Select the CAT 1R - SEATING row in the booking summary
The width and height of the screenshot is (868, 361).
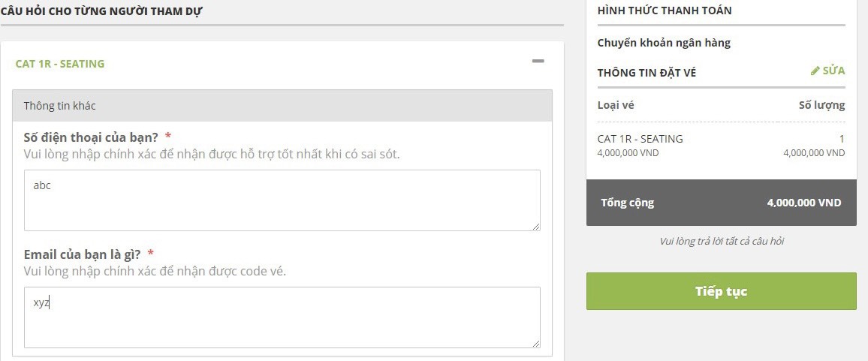722,145
